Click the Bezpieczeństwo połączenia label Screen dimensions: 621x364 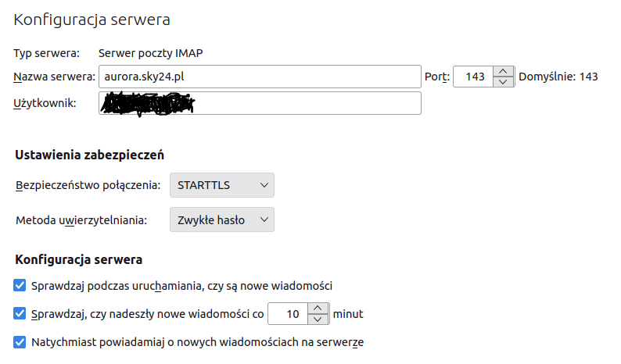(88, 186)
